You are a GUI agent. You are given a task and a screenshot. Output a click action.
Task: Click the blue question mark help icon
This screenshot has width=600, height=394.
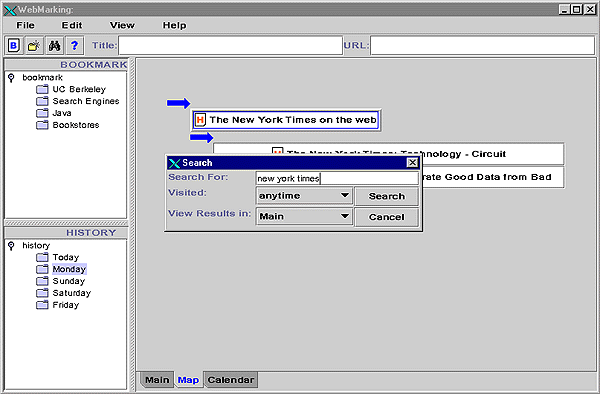(x=75, y=46)
